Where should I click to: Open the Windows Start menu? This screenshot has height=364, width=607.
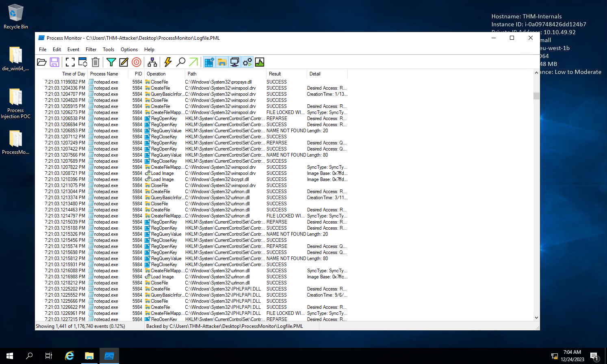[x=10, y=356]
